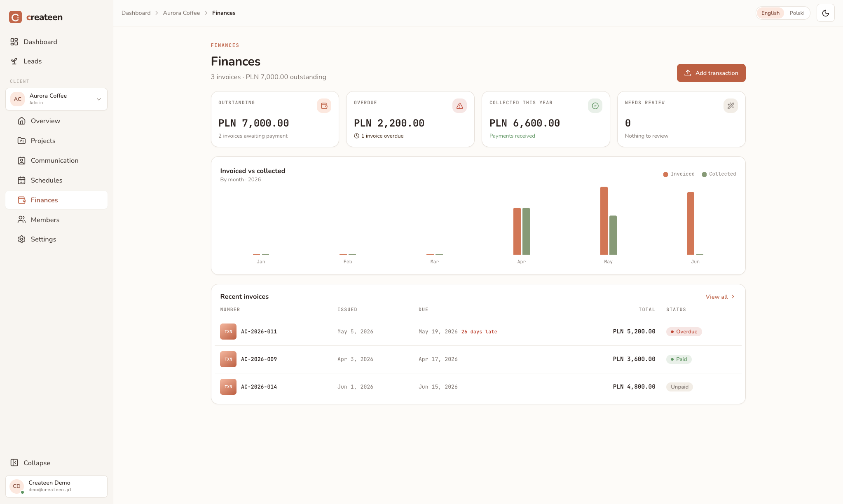Screen dimensions: 843x504
Task: Click the Overdue status badge
Action: (x=684, y=332)
